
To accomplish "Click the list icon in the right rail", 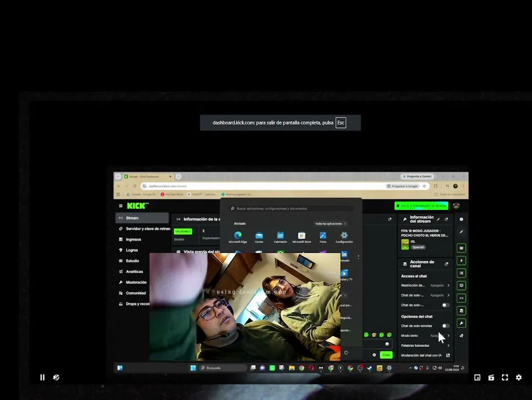I will (461, 273).
